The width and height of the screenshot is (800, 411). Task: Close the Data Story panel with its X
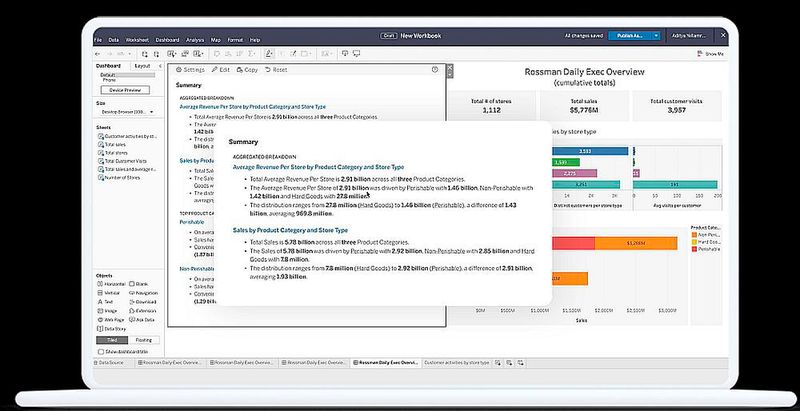[x=449, y=66]
